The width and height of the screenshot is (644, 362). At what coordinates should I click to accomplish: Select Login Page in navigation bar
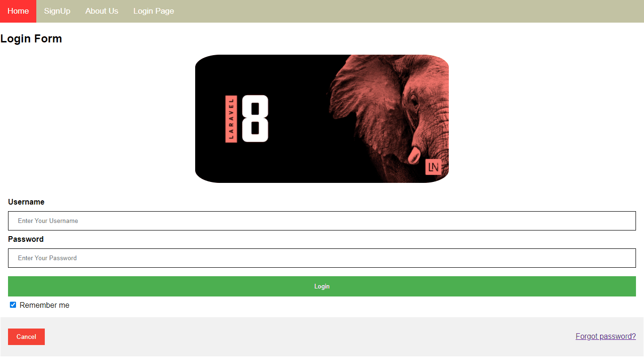pos(154,11)
